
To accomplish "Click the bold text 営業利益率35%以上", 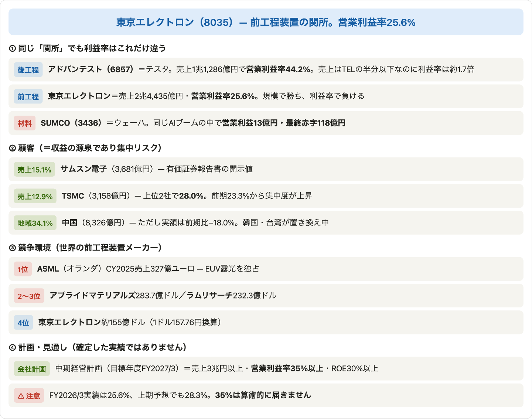I will (x=287, y=368).
